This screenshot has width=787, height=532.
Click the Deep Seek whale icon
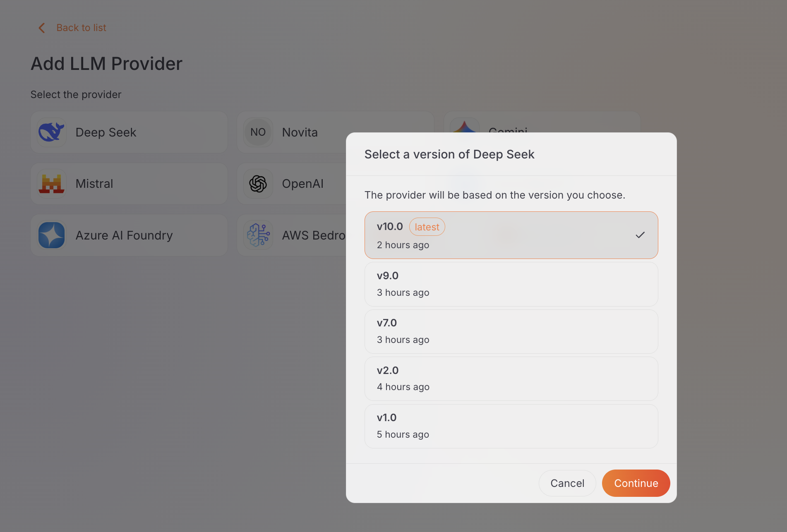(52, 132)
